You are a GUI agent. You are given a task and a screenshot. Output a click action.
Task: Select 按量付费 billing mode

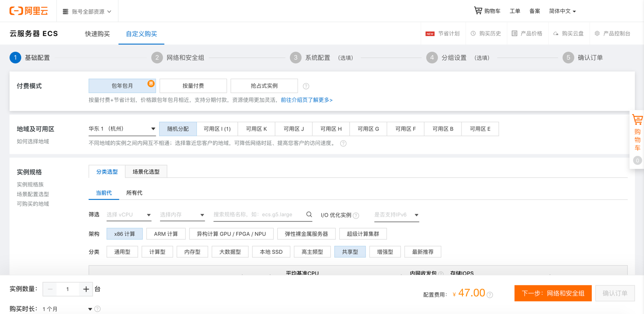click(x=193, y=86)
